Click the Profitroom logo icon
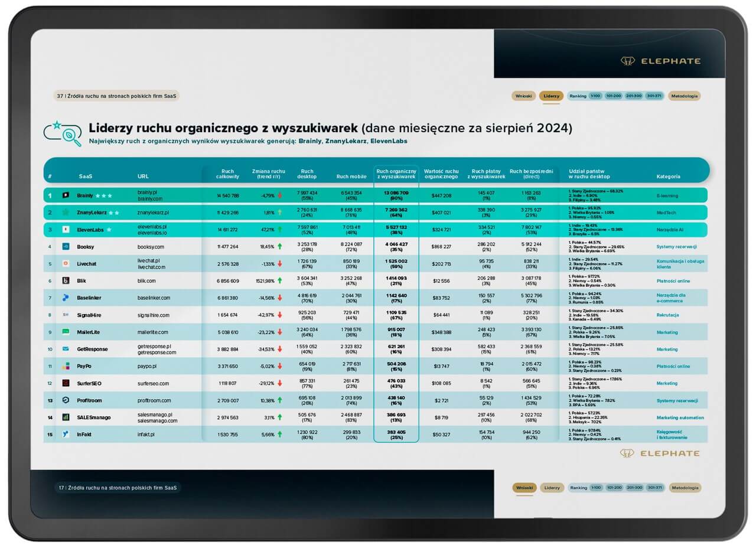 (x=66, y=400)
